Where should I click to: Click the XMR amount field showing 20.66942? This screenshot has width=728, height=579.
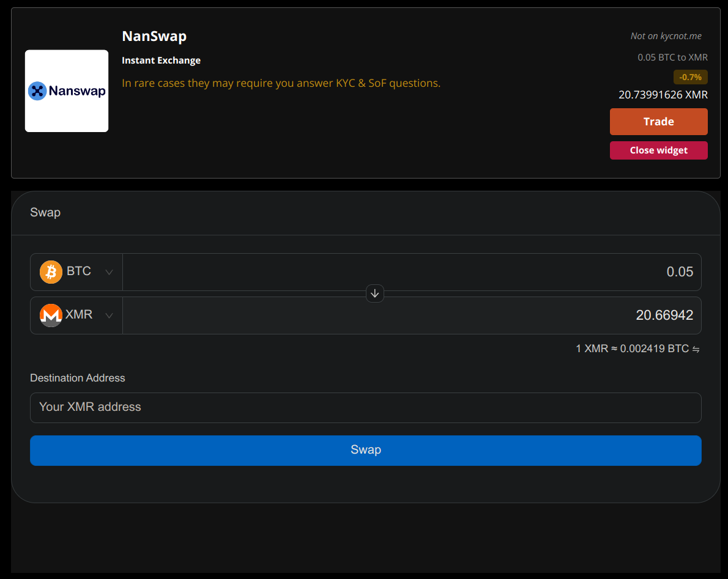coord(412,315)
